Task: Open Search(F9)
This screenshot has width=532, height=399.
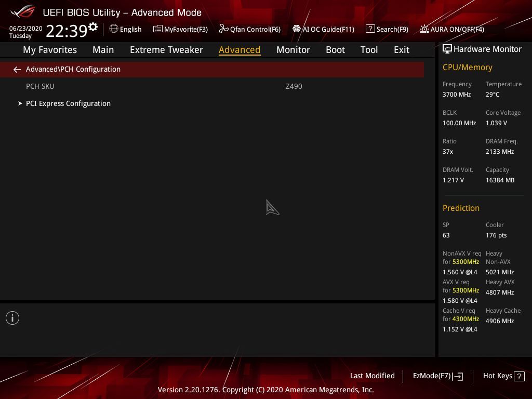Action: point(387,29)
